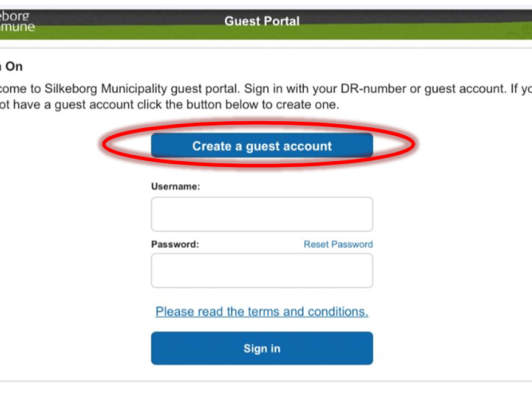Click 'Silkeborg Municipality' in the welcome text
The height and width of the screenshot is (398, 532).
(106, 89)
